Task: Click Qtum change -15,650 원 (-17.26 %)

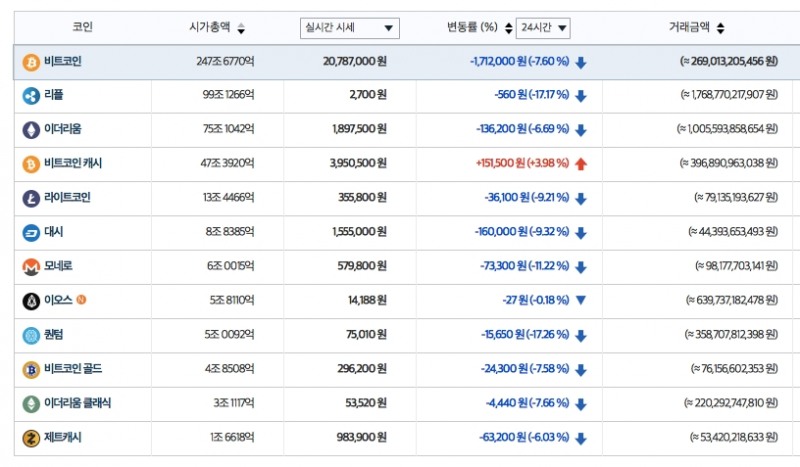Action: coord(525,334)
